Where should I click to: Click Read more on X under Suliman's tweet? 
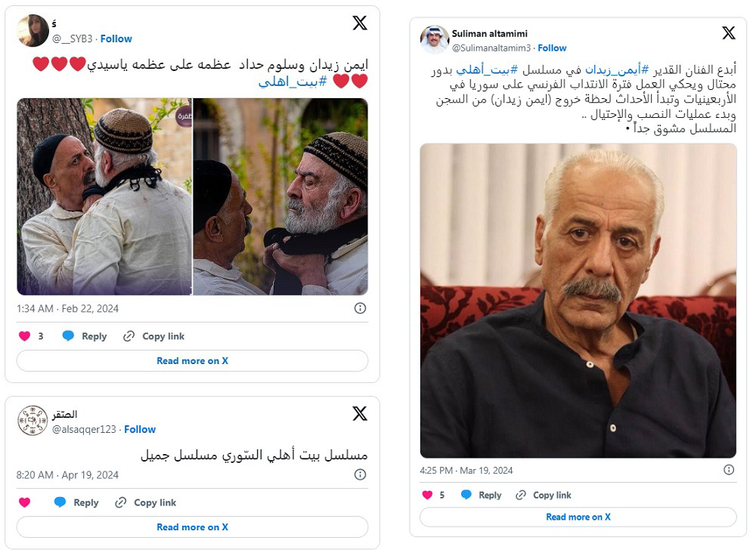[x=578, y=517]
